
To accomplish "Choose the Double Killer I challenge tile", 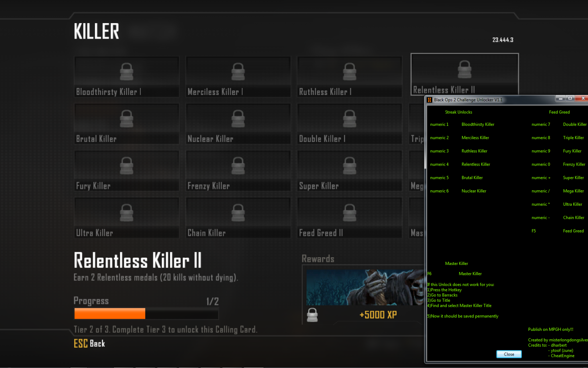I will 349,124.
